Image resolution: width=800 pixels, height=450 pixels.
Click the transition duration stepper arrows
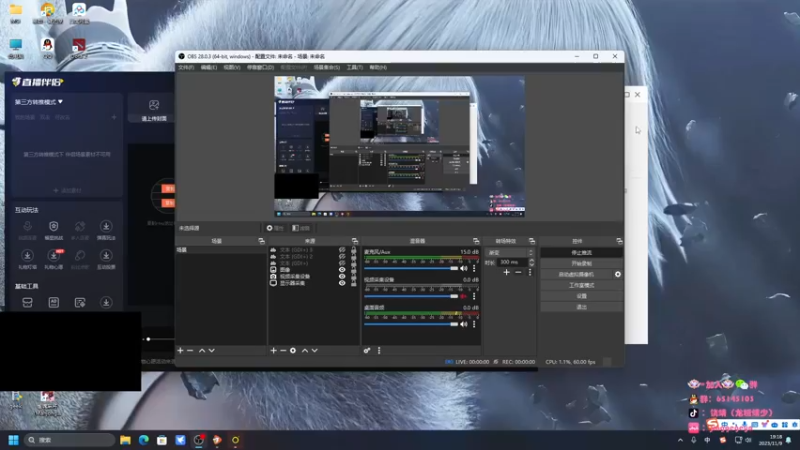pyautogui.click(x=532, y=262)
